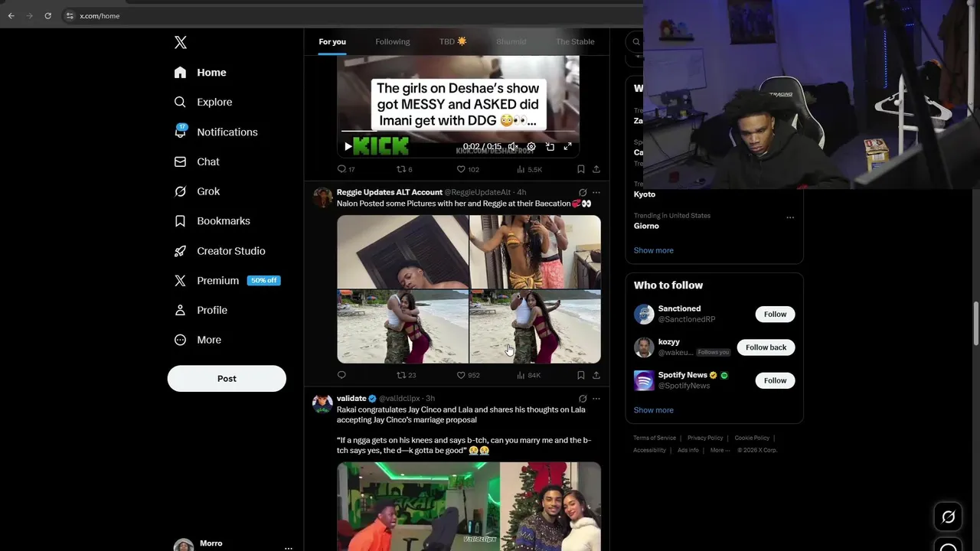Show more trending topics
The width and height of the screenshot is (980, 551).
[x=653, y=250]
